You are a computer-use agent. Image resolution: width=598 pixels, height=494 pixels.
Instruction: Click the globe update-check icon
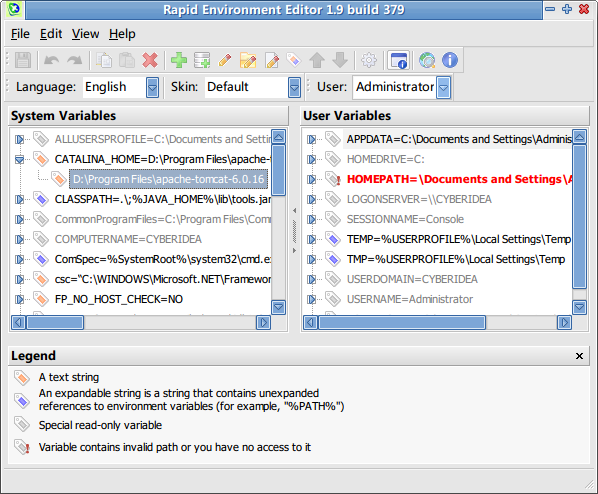click(x=427, y=60)
